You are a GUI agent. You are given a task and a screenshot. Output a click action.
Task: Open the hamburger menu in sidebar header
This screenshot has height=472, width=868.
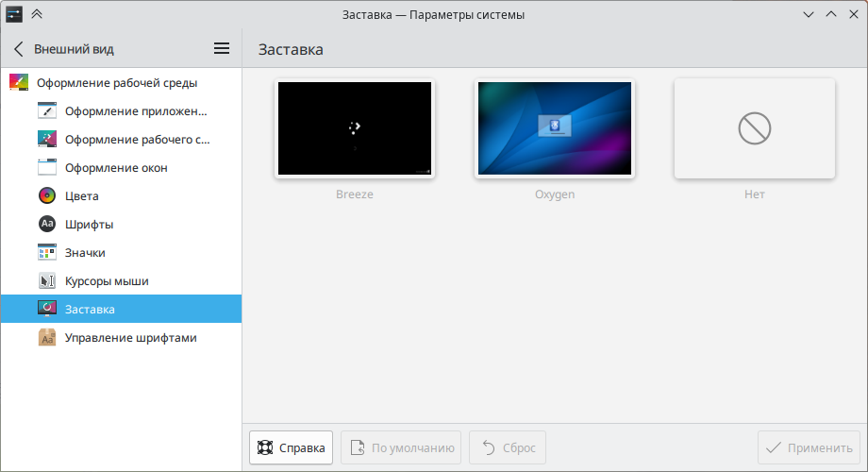click(x=222, y=49)
